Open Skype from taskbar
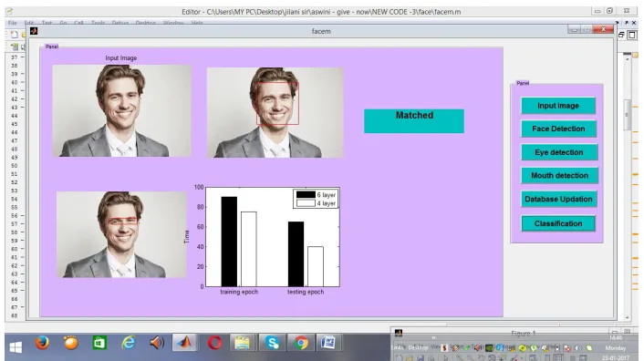The height and width of the screenshot is (361, 644). point(272,343)
